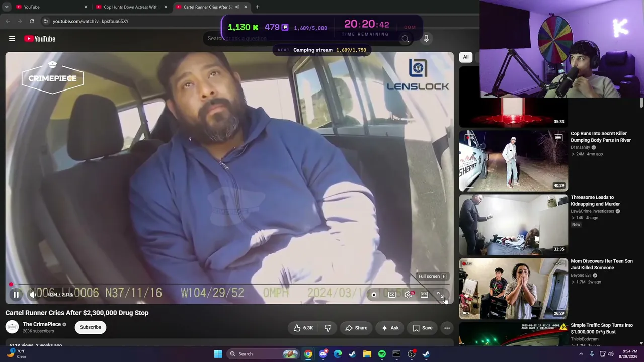Share the video
The image size is (644, 362).
(x=356, y=328)
